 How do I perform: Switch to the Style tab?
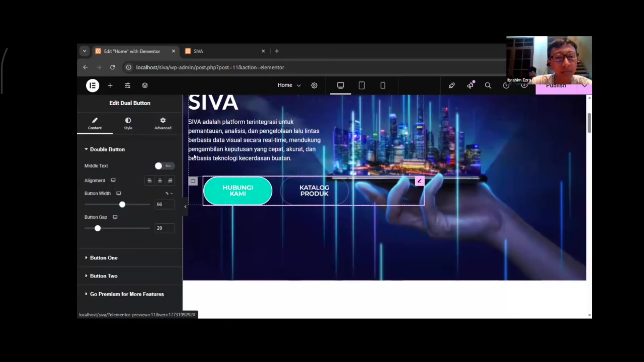pos(128,123)
